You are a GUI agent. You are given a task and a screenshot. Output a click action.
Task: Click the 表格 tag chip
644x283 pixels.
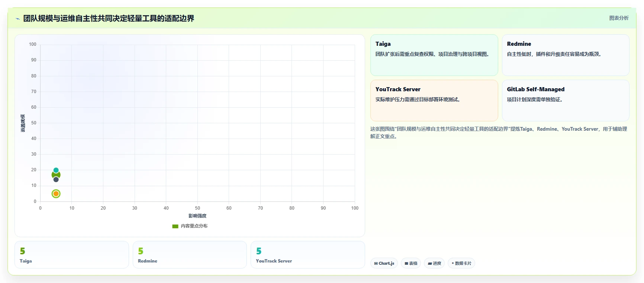tap(411, 263)
